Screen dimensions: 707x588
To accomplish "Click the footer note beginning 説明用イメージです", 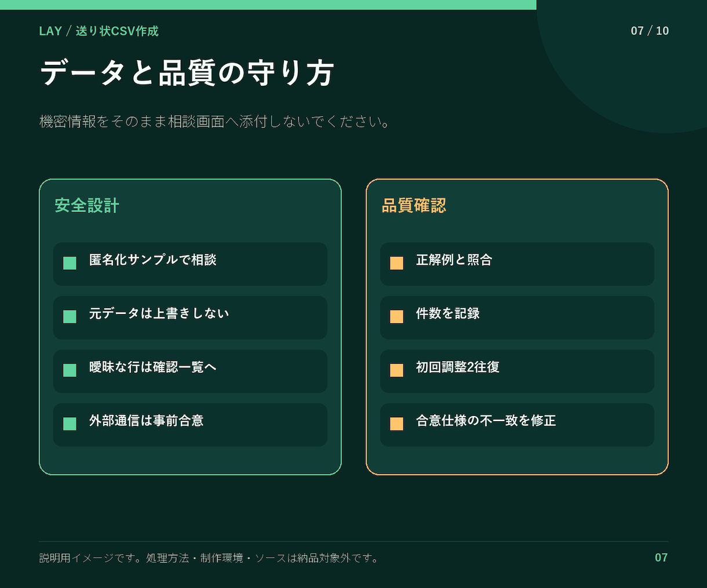I will click(210, 558).
